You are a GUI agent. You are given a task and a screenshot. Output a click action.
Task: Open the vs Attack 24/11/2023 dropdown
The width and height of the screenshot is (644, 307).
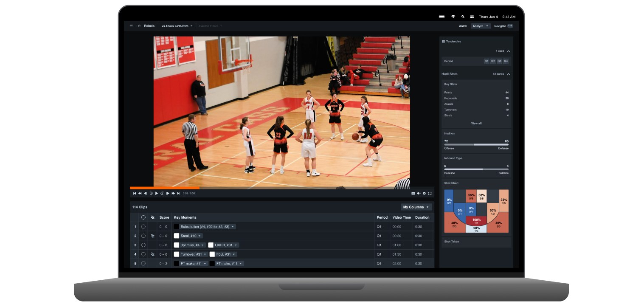click(x=177, y=26)
